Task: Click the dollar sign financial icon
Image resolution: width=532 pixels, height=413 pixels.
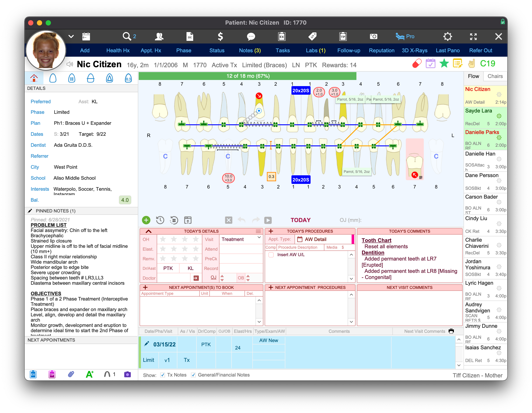Action: 220,36
